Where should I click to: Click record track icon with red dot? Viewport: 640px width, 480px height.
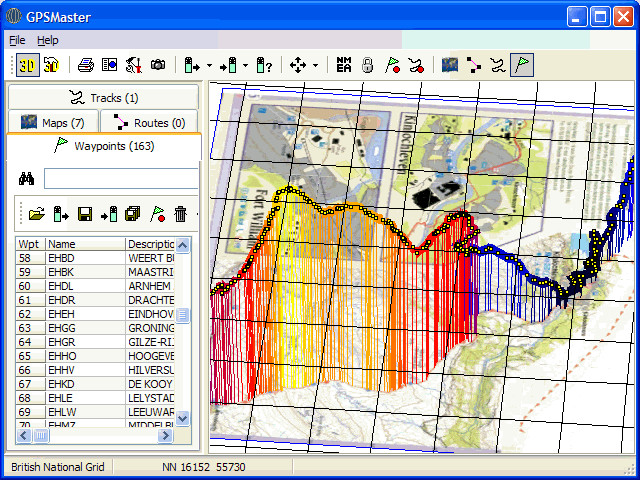tap(416, 65)
